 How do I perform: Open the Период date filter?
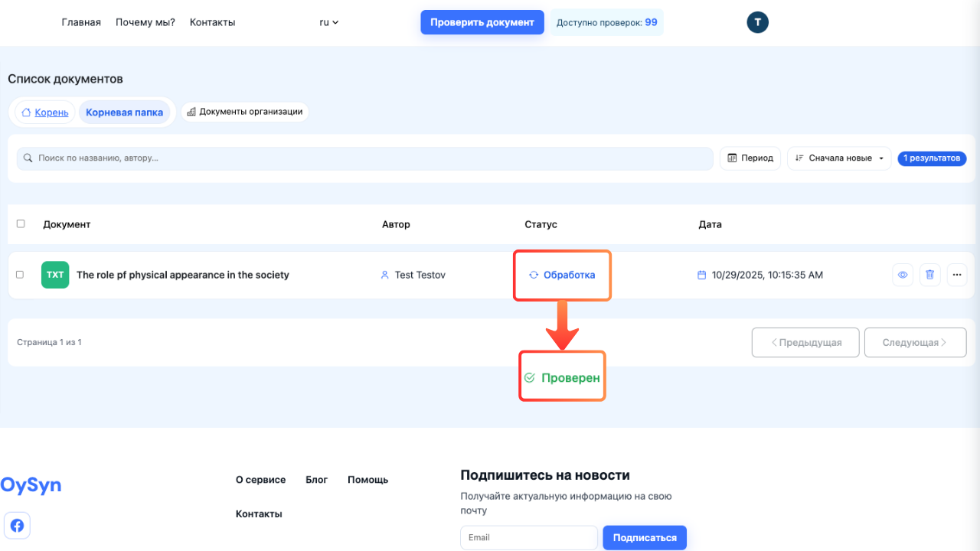(750, 158)
